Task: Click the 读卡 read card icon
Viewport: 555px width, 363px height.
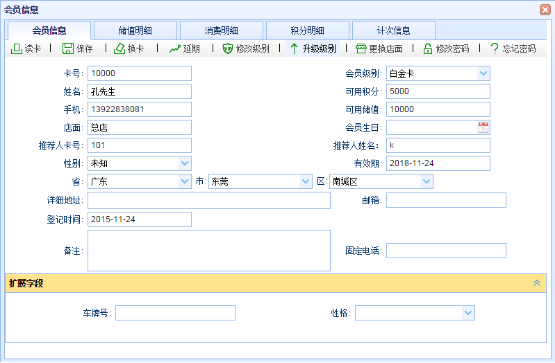Action: tap(16, 48)
